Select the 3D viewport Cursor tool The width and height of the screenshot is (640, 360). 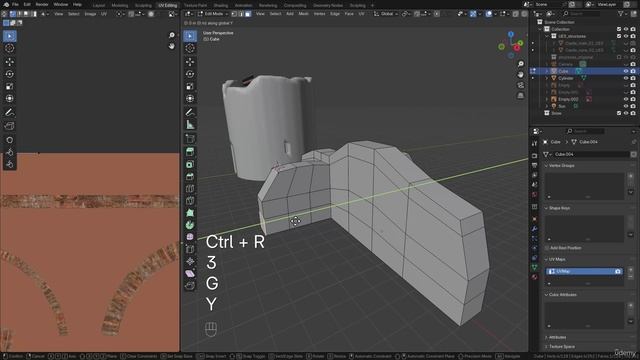[190, 48]
